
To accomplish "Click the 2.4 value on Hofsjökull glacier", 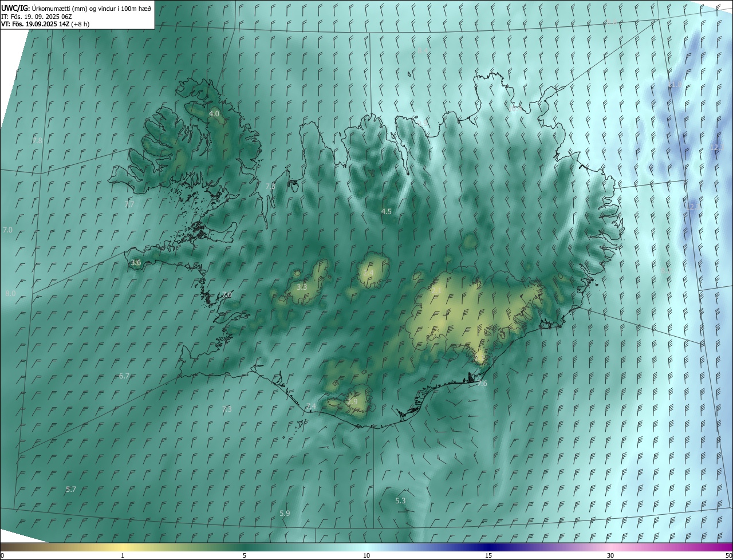I will 368,273.
